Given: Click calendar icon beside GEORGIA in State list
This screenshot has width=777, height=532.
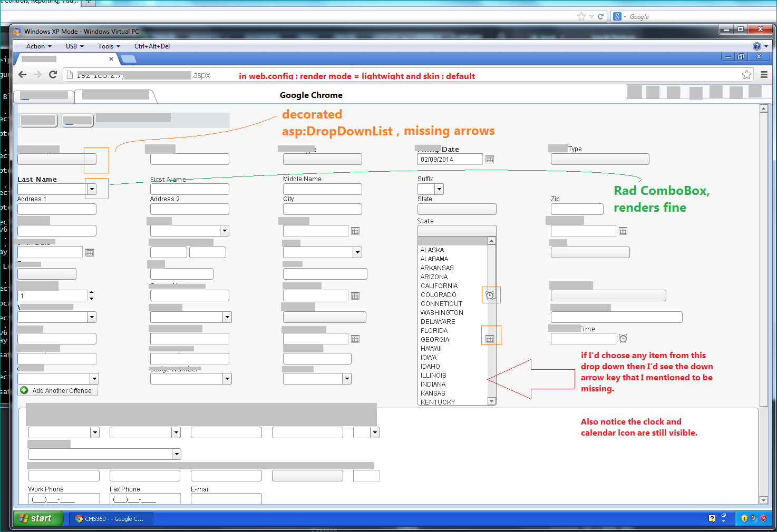Looking at the screenshot, I should (x=490, y=339).
